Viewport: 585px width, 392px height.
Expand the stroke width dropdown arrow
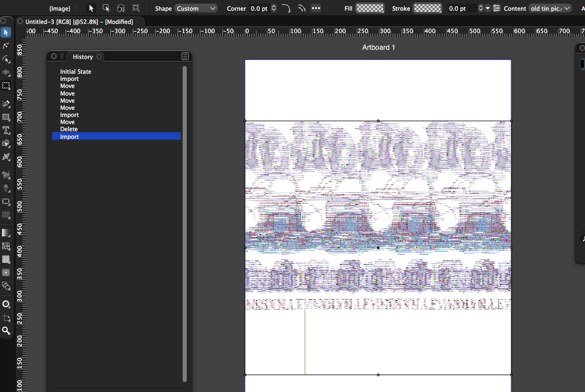pos(488,8)
